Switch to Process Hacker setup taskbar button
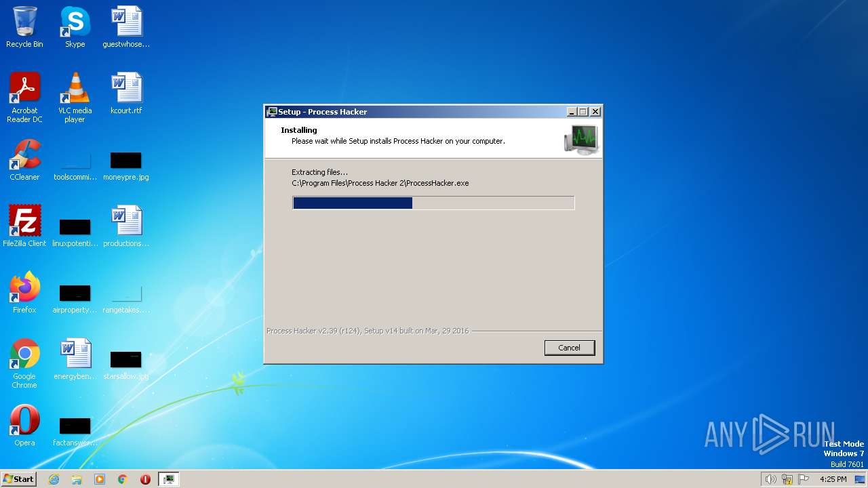 tap(168, 479)
